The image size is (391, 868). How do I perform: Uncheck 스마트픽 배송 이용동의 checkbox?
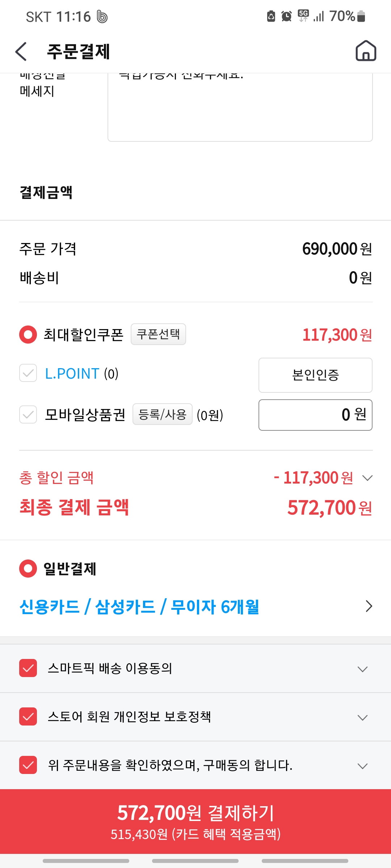click(28, 668)
